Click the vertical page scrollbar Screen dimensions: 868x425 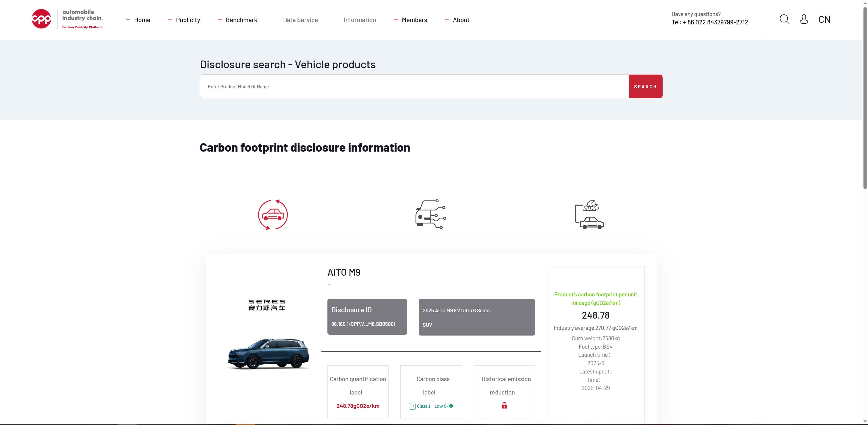point(865,98)
